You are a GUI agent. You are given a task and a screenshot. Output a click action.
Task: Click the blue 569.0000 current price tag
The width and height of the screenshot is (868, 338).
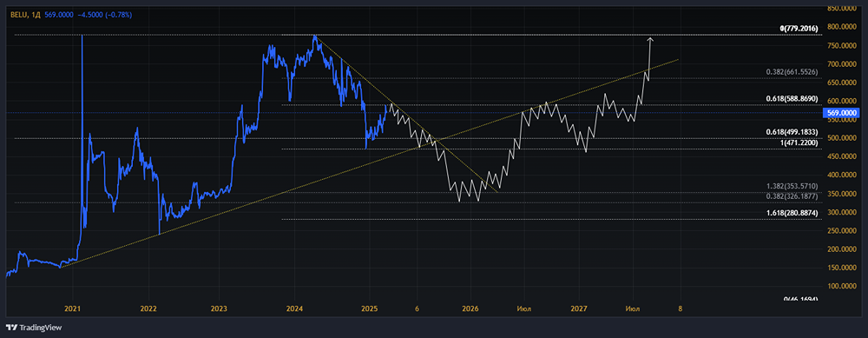tap(842, 112)
